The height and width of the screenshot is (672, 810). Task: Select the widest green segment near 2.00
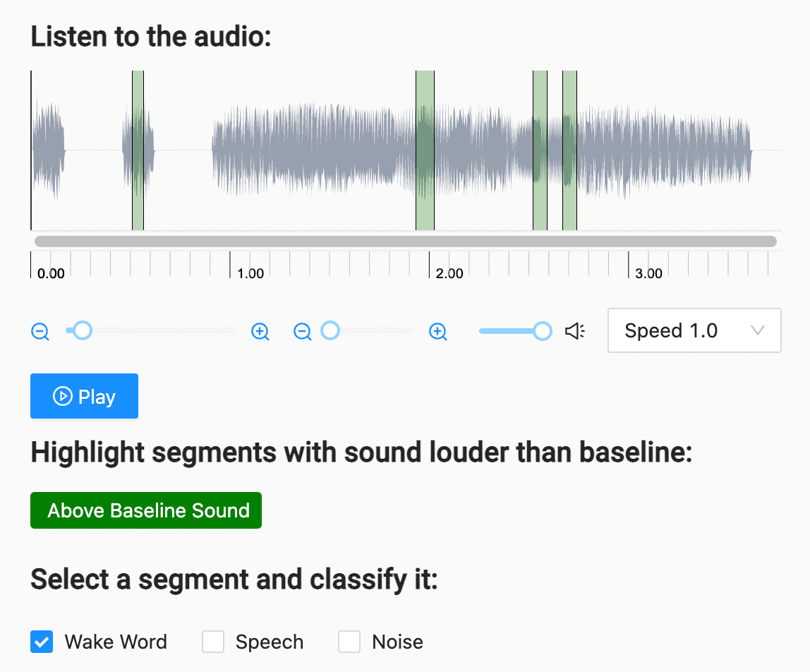coord(425,150)
